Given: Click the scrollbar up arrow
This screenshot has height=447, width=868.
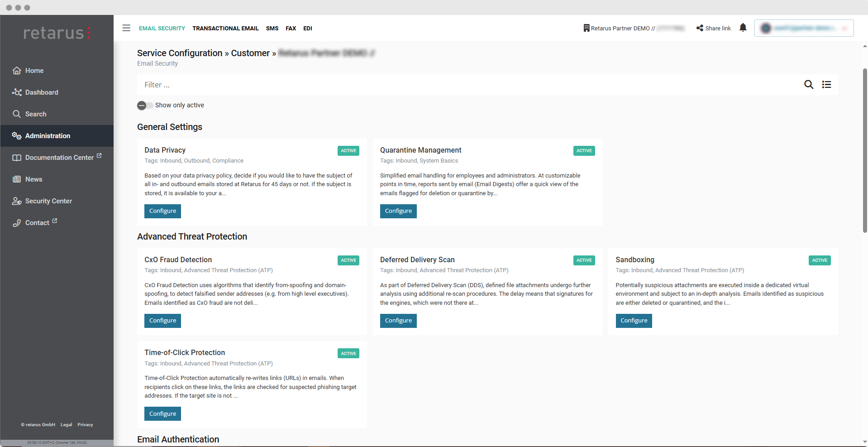Looking at the screenshot, I should [865, 46].
